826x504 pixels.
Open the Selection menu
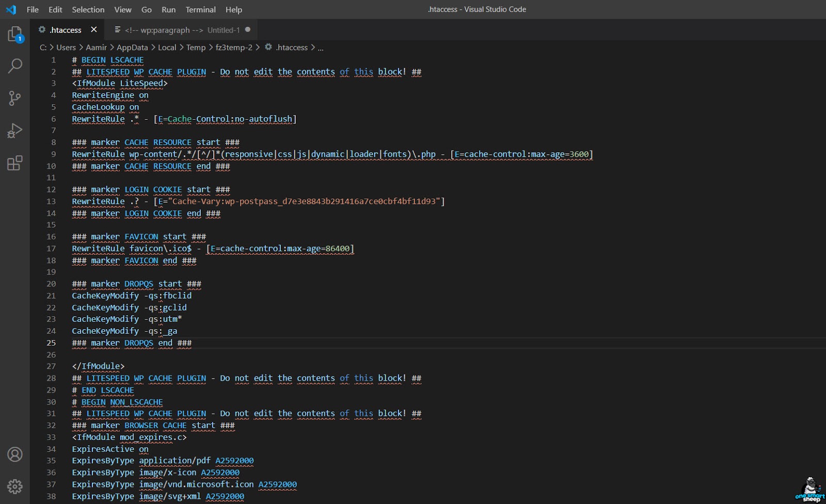pos(88,9)
